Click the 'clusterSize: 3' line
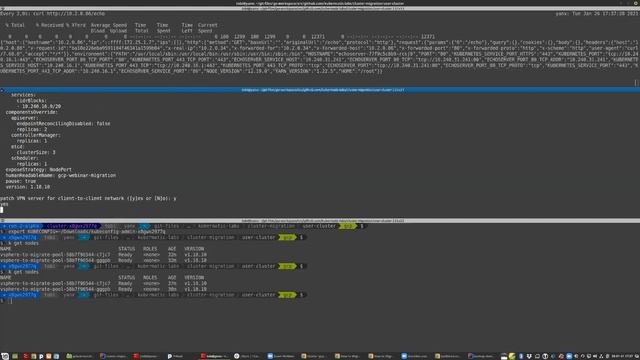 pyautogui.click(x=36, y=152)
